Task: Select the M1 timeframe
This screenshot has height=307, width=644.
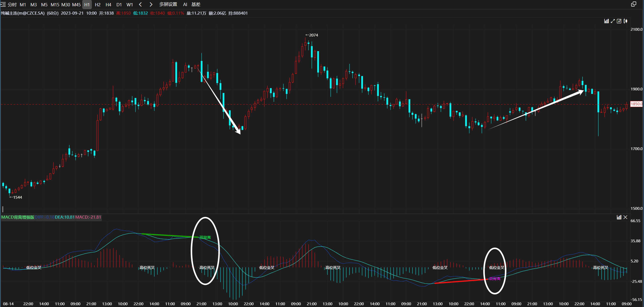Action: coord(23,5)
